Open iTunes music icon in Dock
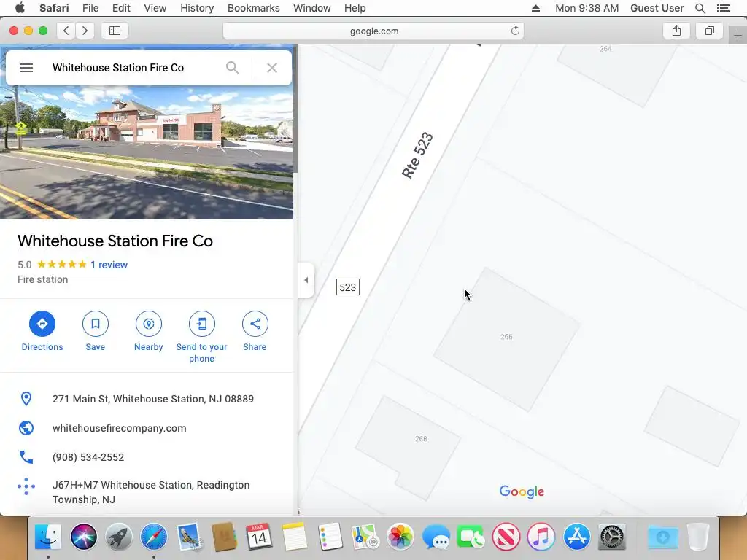Viewport: 747px width, 560px height. click(541, 537)
